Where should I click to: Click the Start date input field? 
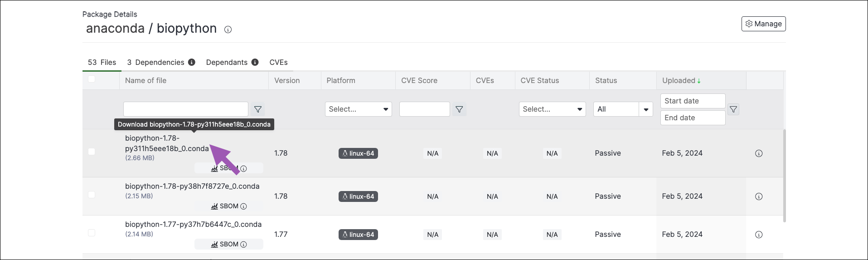tap(693, 101)
